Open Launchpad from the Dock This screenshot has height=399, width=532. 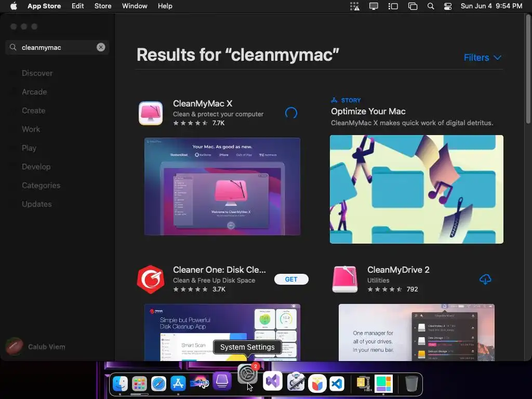click(139, 383)
